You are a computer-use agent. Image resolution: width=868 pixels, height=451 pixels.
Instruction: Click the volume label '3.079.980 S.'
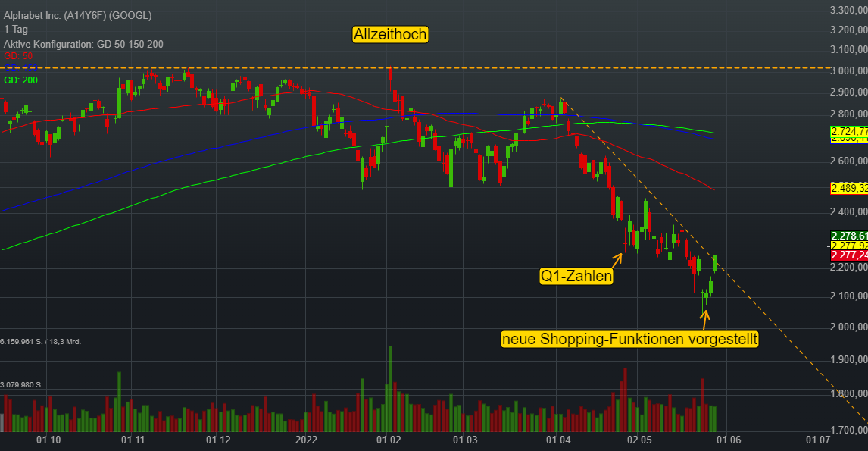[22, 384]
